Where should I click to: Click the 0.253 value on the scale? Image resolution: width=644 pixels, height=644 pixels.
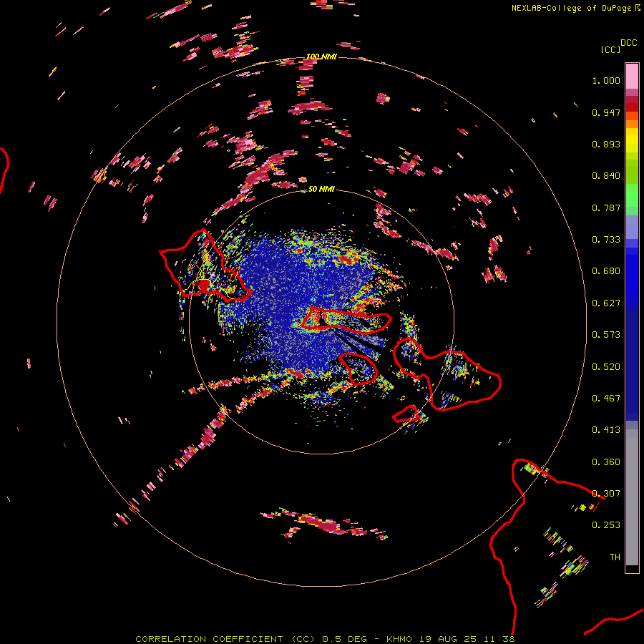click(x=606, y=525)
